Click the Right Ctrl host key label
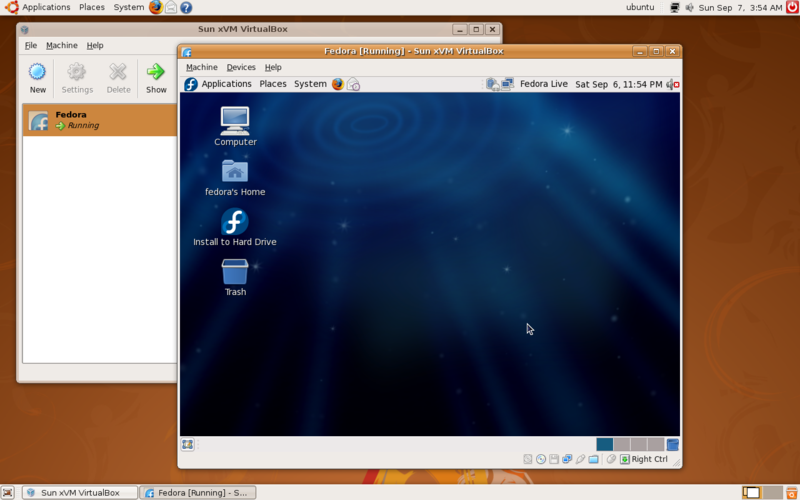Image resolution: width=800 pixels, height=500 pixels. (x=649, y=459)
